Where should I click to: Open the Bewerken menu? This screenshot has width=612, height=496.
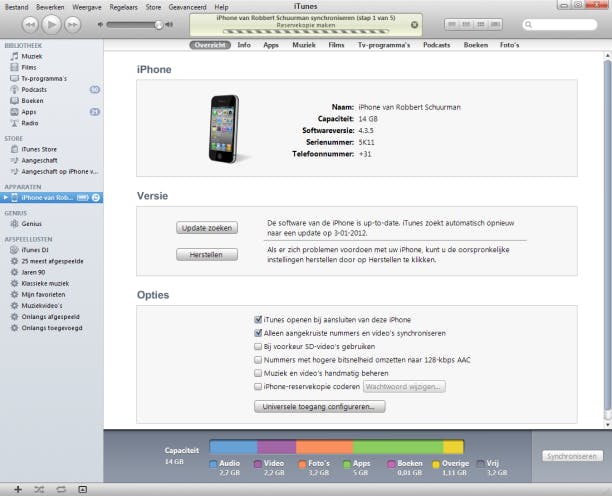coord(50,7)
